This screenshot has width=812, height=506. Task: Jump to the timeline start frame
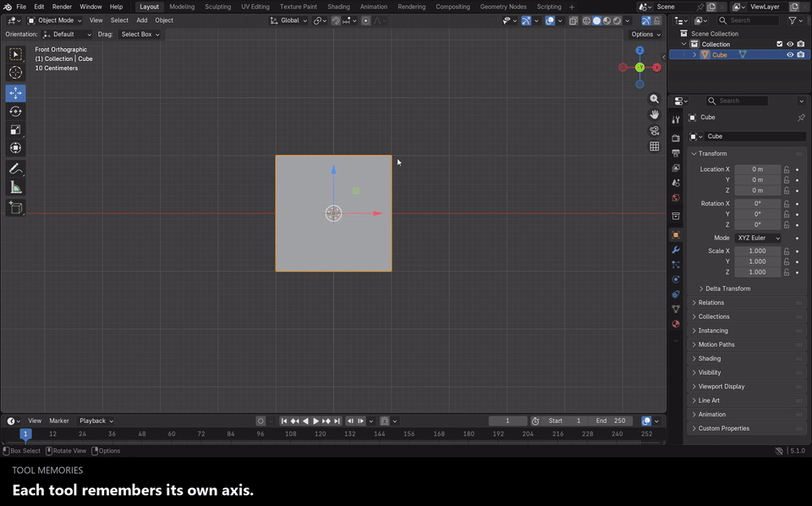click(284, 421)
